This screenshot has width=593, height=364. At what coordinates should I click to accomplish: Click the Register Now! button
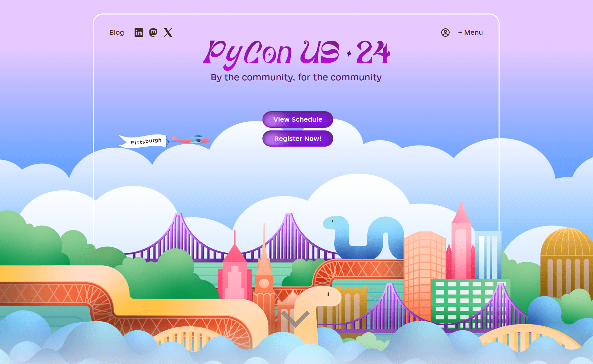[x=298, y=139]
